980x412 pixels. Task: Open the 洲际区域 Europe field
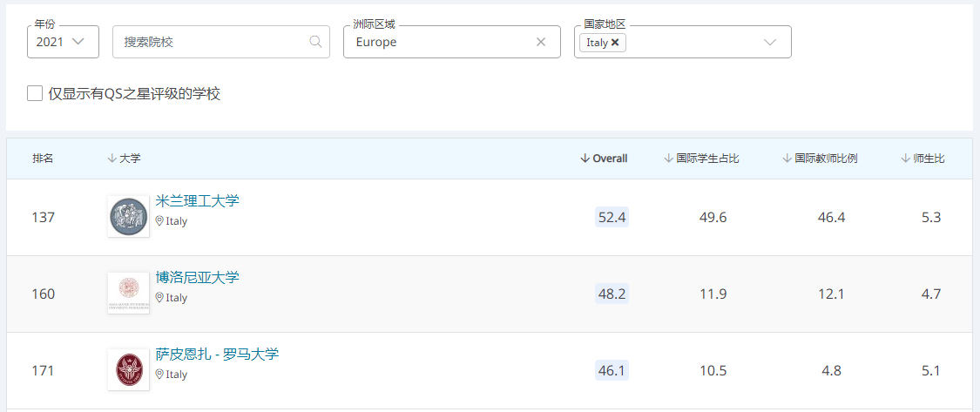click(x=451, y=42)
